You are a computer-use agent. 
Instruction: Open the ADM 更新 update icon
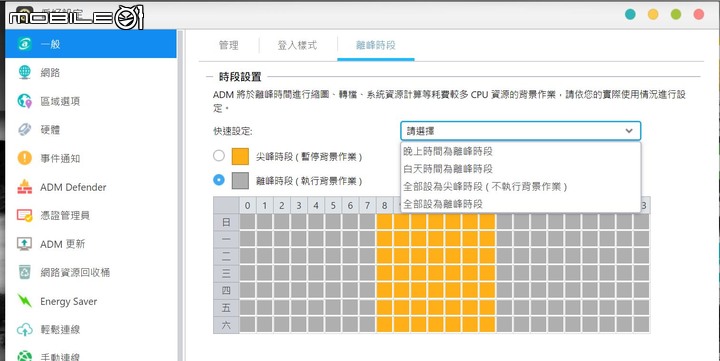click(25, 244)
